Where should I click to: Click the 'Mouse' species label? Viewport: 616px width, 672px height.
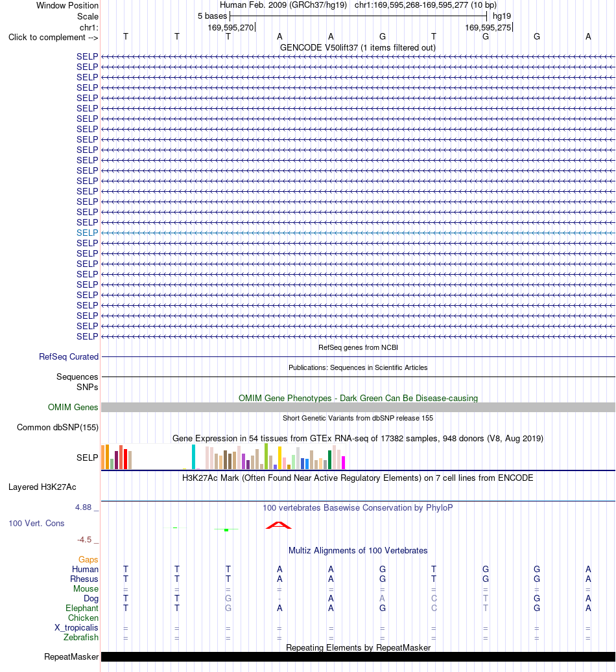pos(86,589)
